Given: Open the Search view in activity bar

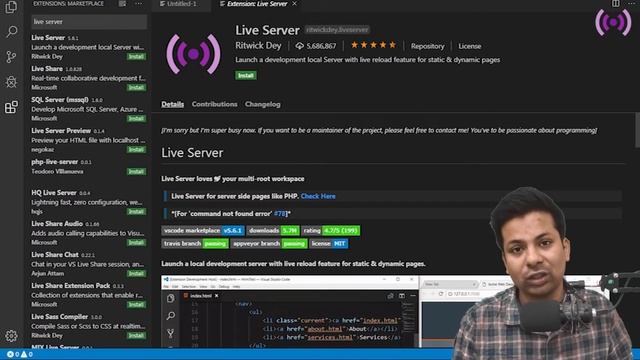Looking at the screenshot, I should tap(11, 31).
